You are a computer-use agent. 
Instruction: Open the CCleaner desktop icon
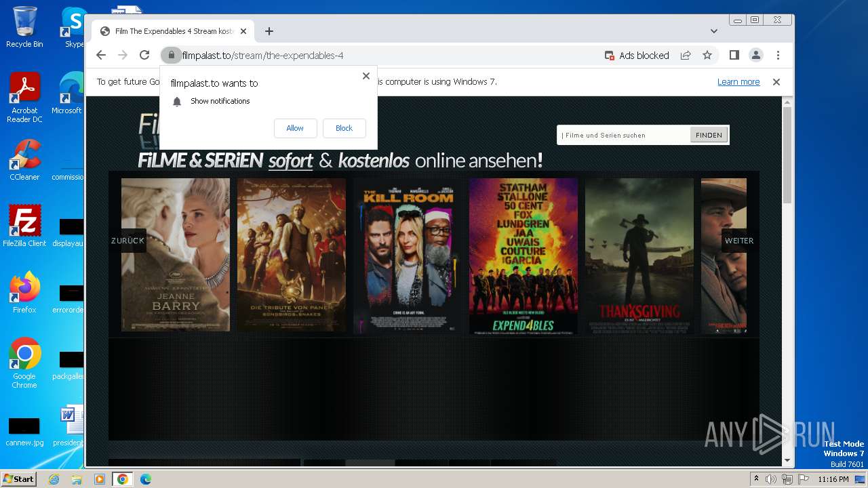point(24,160)
